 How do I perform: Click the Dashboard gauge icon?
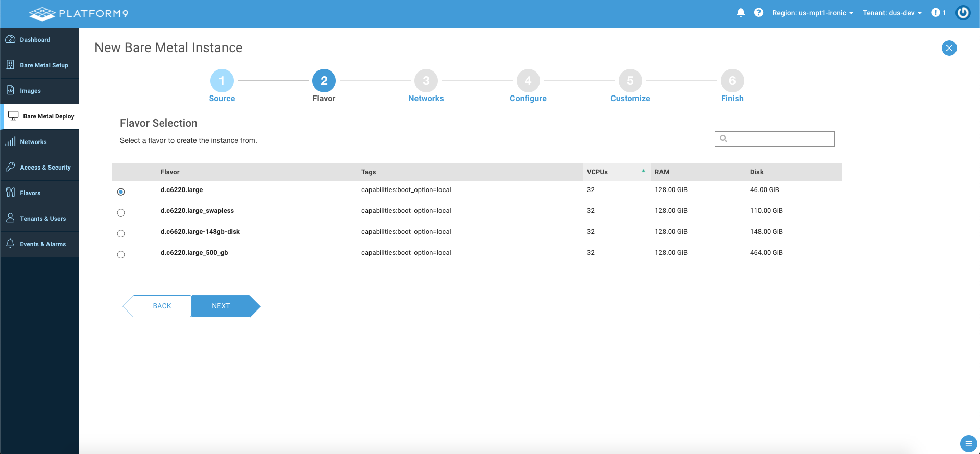pyautogui.click(x=10, y=39)
